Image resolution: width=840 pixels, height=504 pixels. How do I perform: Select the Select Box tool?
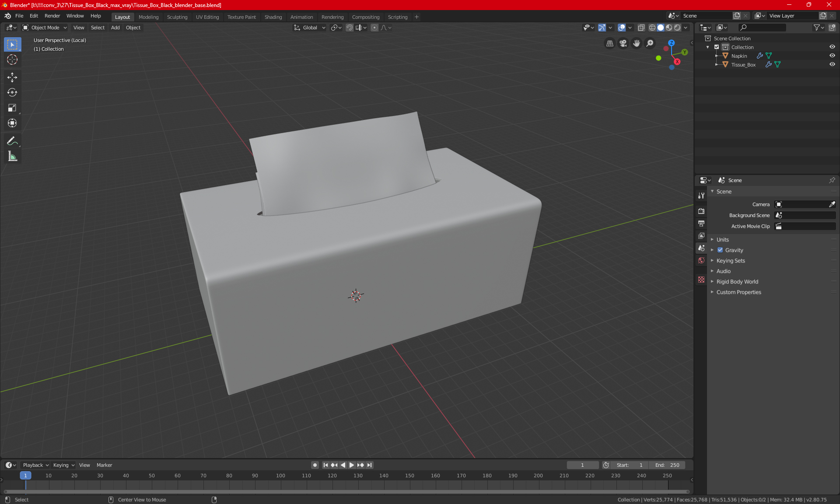click(12, 44)
